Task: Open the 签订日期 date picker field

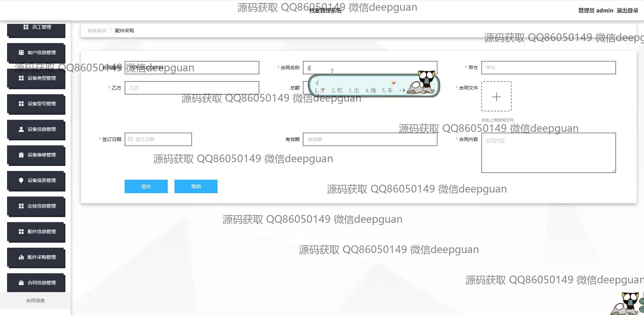Action: (158, 139)
